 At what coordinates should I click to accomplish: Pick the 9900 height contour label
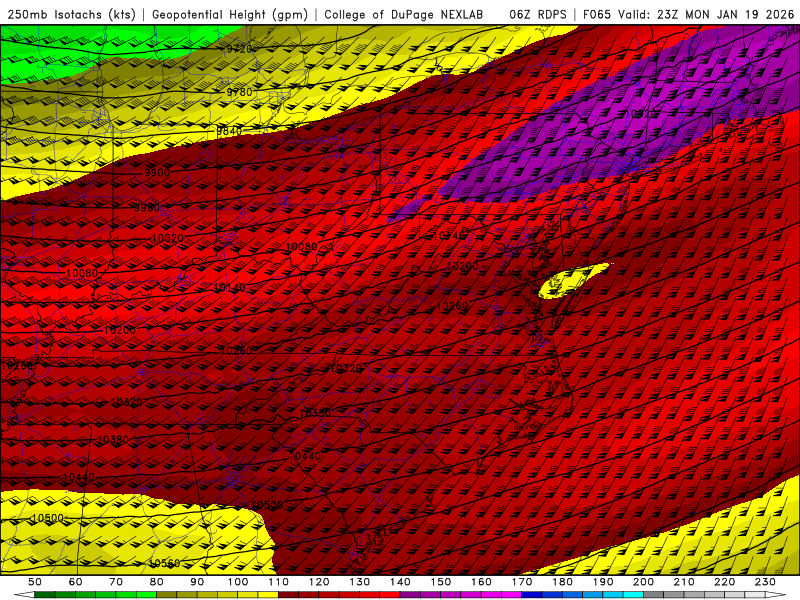pyautogui.click(x=157, y=172)
